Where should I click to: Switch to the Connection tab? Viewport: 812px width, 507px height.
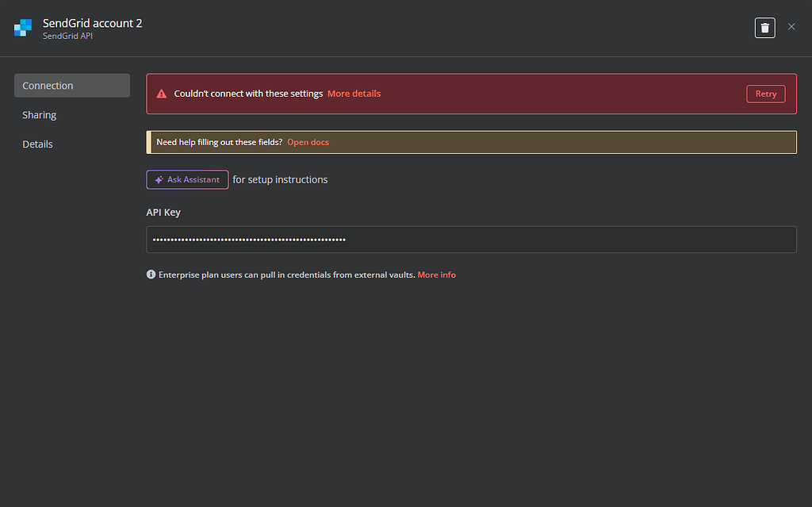(x=71, y=86)
